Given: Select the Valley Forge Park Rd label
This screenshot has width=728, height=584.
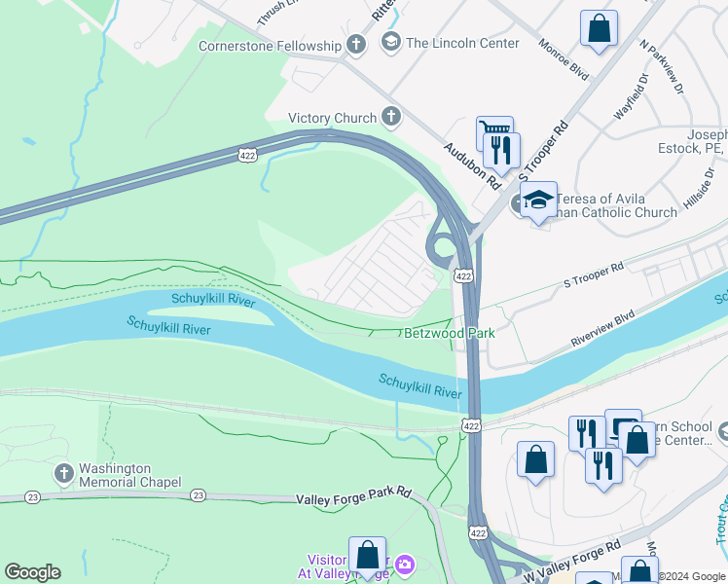Looking at the screenshot, I should [354, 495].
